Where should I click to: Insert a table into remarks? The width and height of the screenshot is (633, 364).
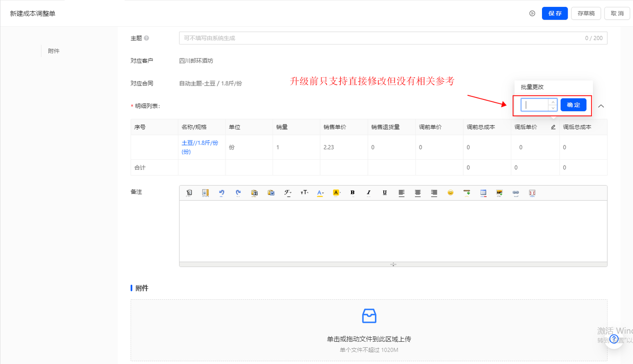click(x=483, y=193)
